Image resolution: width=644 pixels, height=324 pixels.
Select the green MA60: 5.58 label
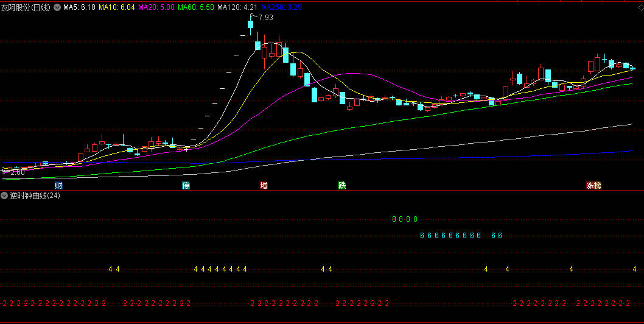pyautogui.click(x=196, y=7)
